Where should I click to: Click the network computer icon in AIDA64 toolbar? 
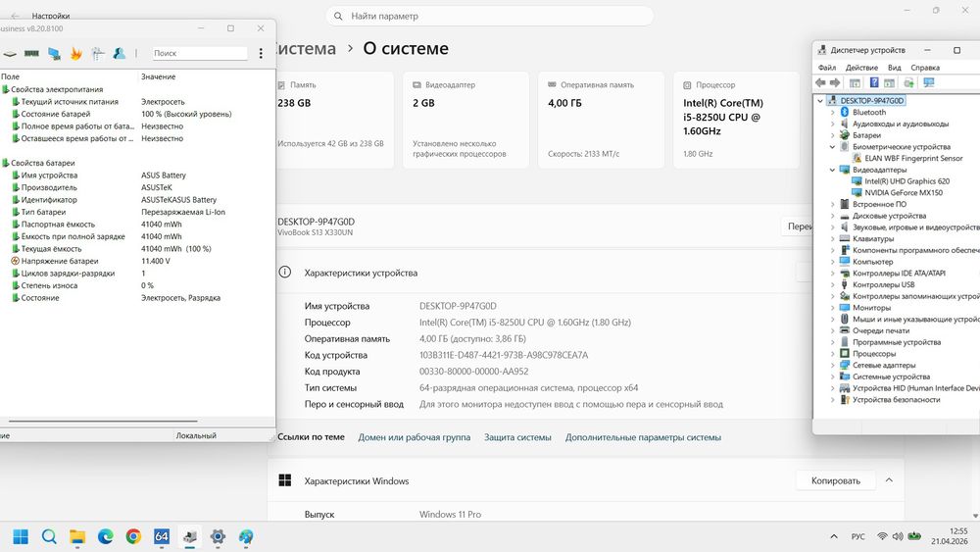coord(54,54)
